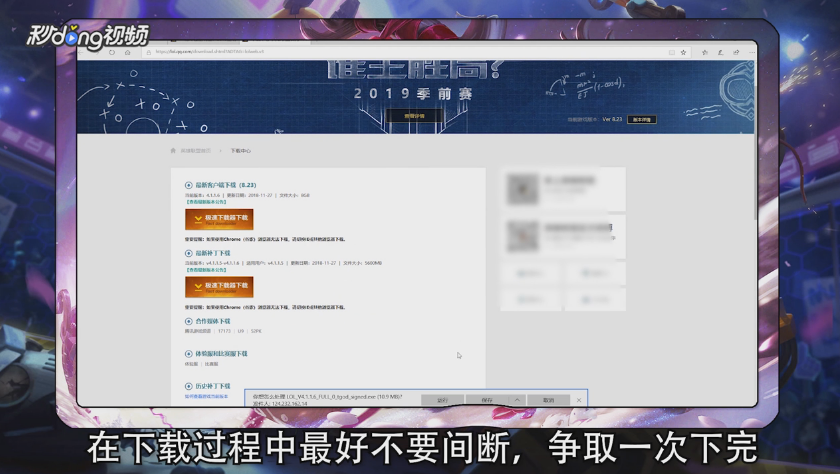Click the lock icon in address bar
The width and height of the screenshot is (840, 474).
tap(148, 52)
